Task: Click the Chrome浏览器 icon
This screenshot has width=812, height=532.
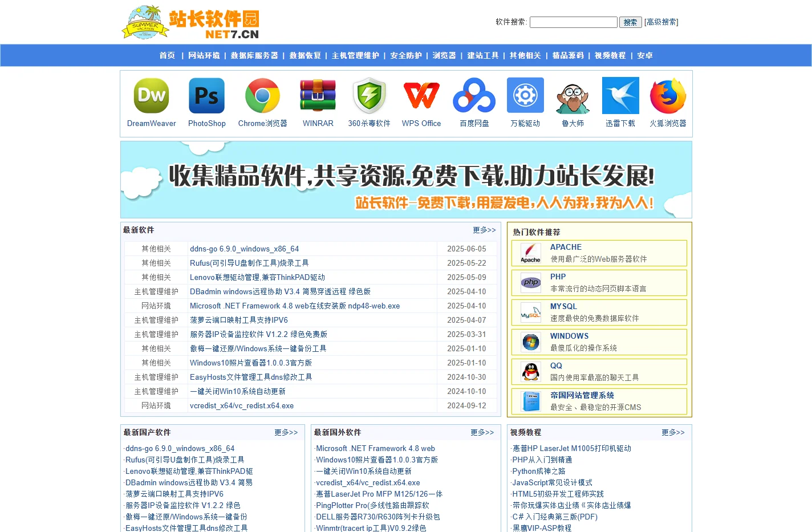Action: click(262, 96)
